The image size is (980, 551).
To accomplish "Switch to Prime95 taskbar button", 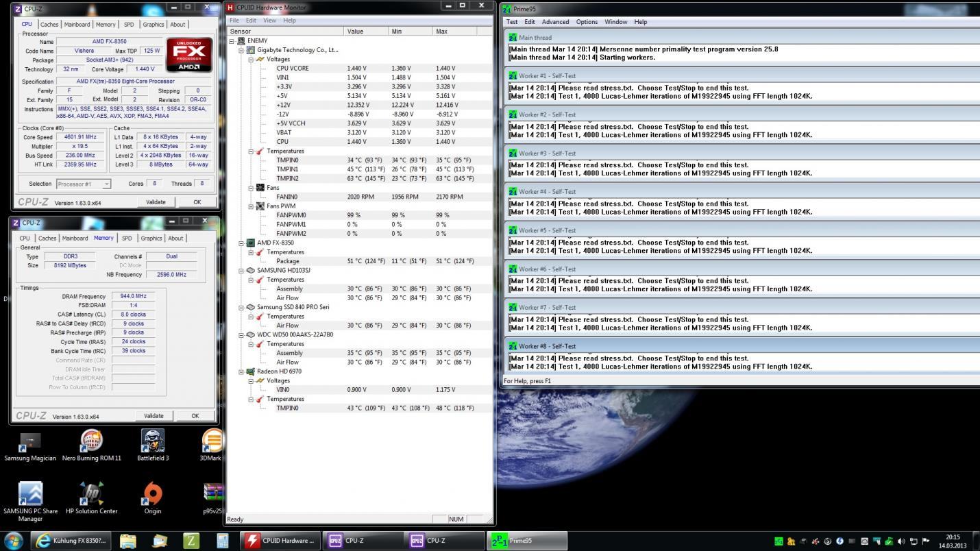I will click(x=528, y=541).
